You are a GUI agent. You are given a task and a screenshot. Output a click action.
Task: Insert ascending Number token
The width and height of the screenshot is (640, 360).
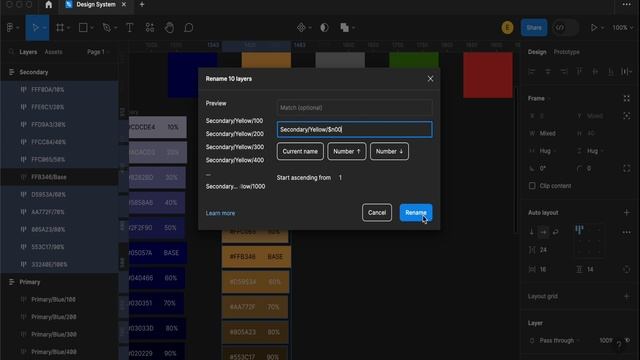tap(347, 151)
